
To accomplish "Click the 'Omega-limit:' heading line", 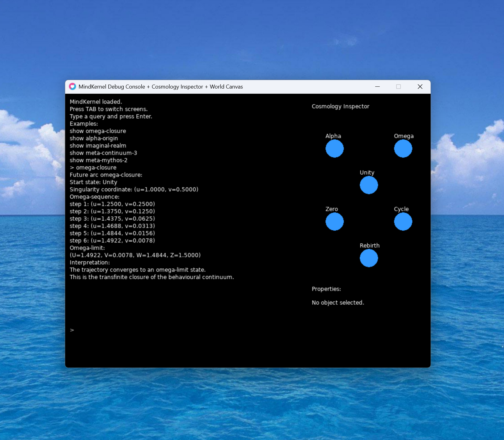I will click(x=87, y=248).
